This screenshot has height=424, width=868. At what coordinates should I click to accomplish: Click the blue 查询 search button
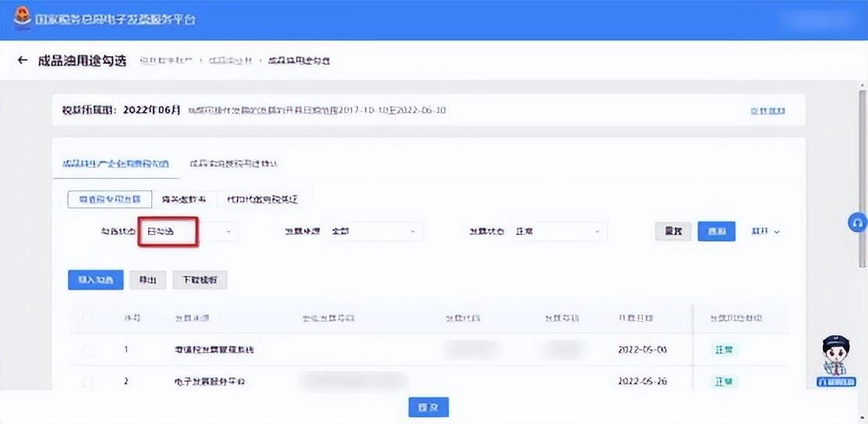click(x=716, y=231)
